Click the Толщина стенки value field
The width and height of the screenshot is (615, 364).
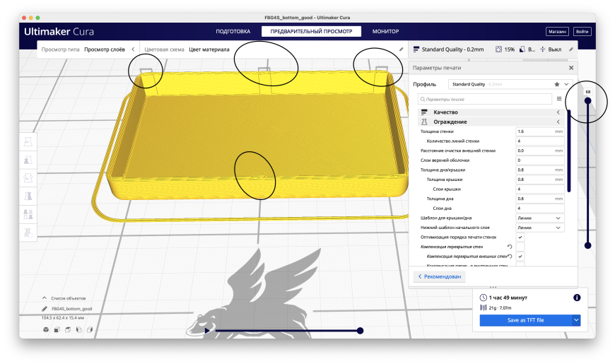(x=539, y=131)
